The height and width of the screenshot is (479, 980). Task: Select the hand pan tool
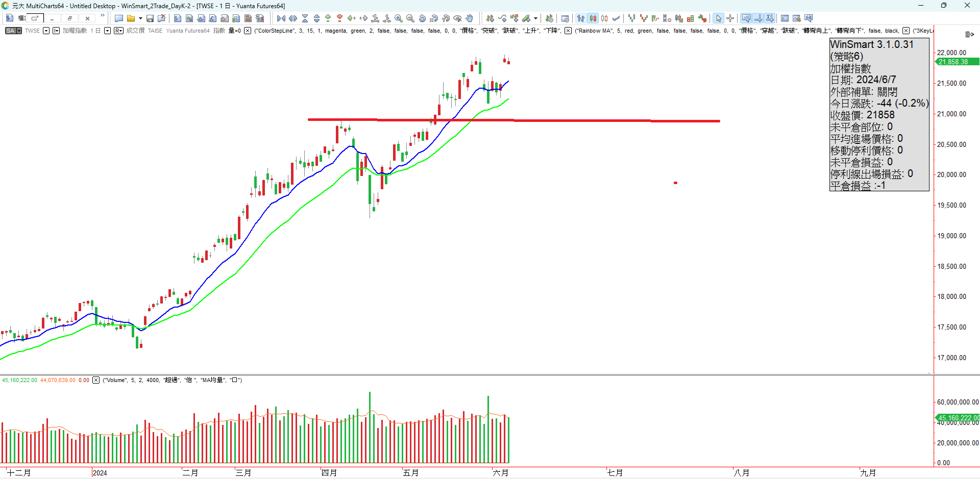[x=469, y=18]
